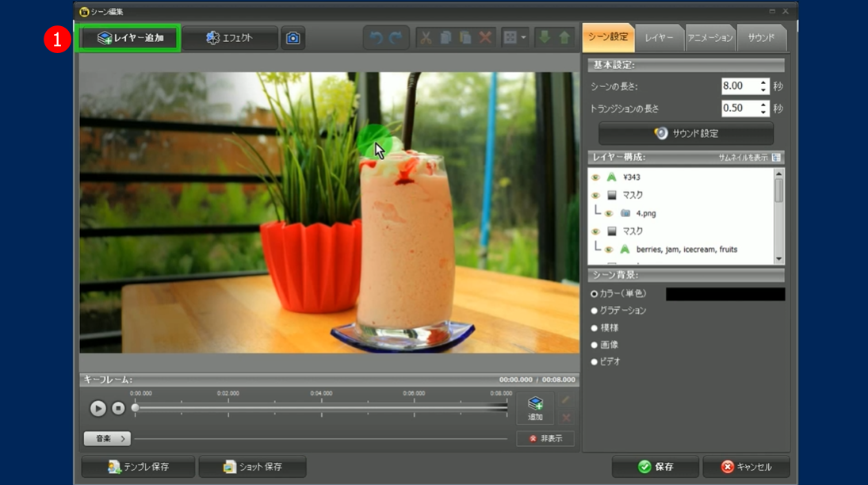Toggle the thumbnail display icon (サムネイルを表示)

[x=776, y=158]
